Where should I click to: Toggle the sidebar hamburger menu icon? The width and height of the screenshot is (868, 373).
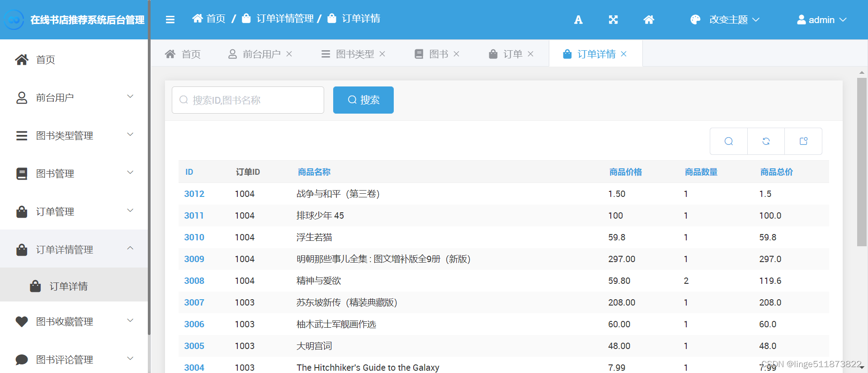[x=170, y=19]
